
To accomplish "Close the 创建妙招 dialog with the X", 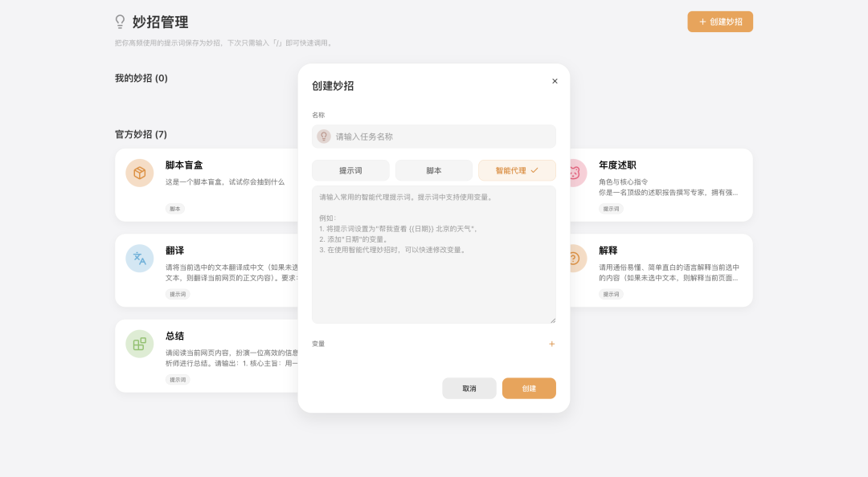I will click(x=555, y=81).
